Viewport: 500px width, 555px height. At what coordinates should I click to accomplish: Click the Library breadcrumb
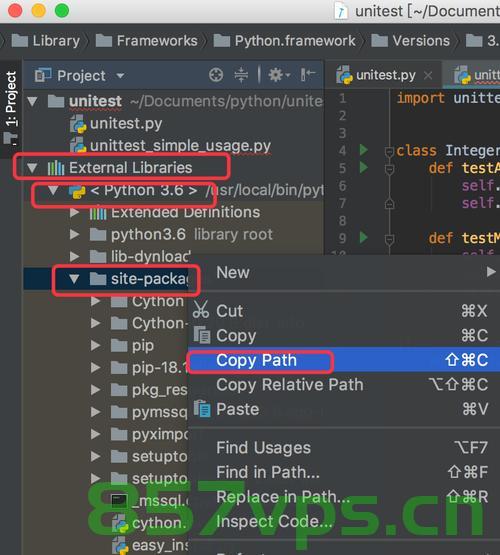click(x=46, y=41)
